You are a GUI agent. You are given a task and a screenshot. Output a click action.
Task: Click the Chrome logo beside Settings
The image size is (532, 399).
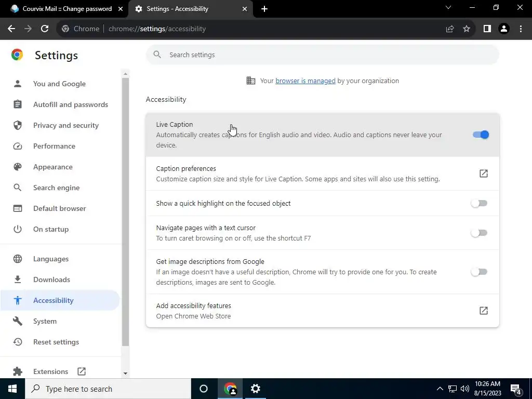point(17,55)
